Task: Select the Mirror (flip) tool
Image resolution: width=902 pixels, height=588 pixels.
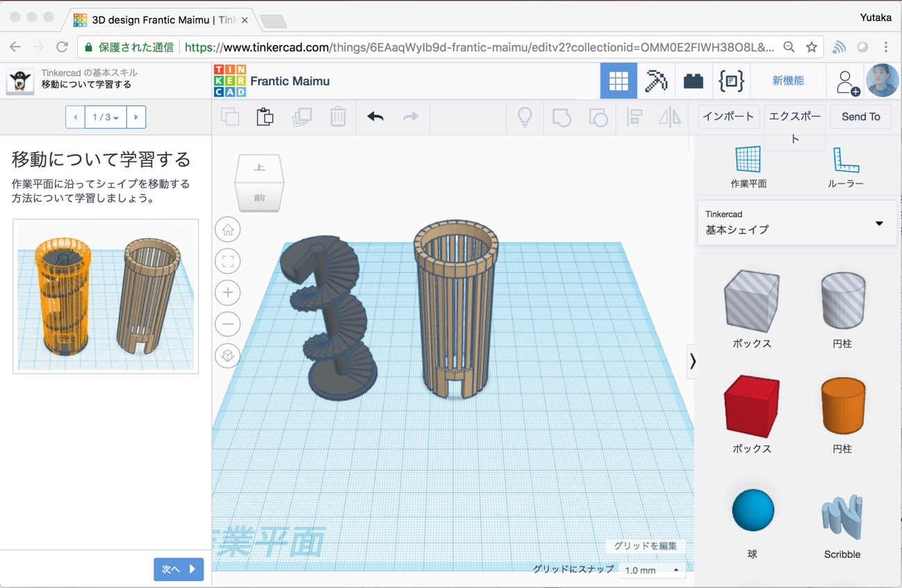Action: [669, 117]
